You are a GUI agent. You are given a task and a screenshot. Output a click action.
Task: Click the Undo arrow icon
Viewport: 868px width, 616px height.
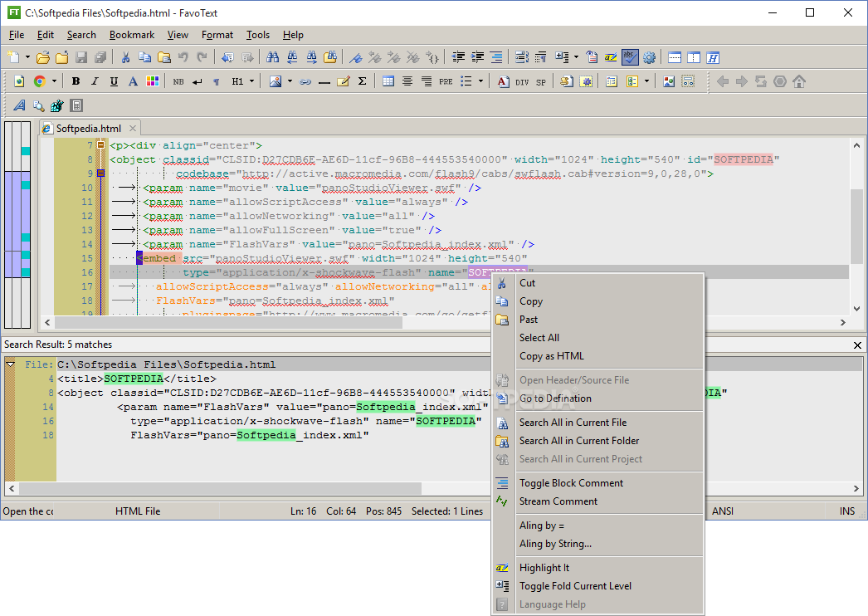(x=183, y=57)
